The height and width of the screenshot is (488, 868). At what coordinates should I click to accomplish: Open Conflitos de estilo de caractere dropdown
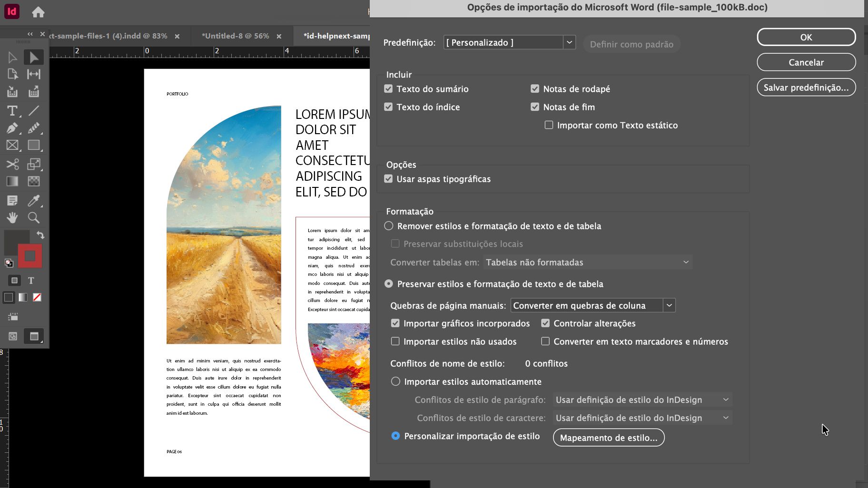tap(642, 418)
